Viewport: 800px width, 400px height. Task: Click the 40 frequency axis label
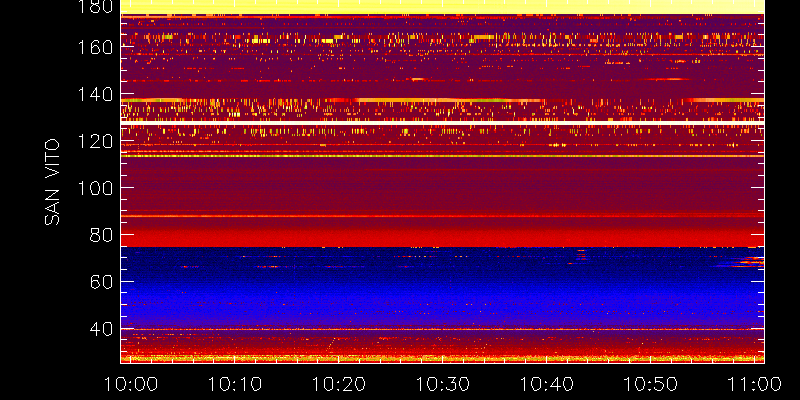coord(101,329)
